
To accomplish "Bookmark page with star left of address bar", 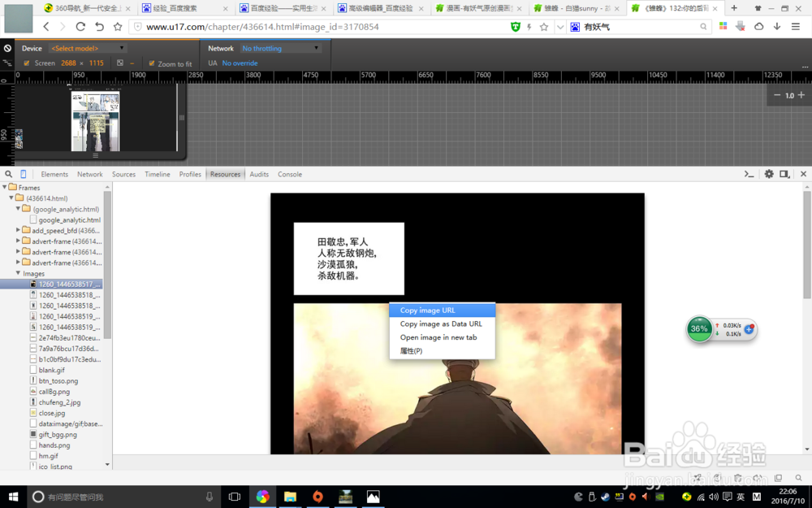I will [x=118, y=27].
